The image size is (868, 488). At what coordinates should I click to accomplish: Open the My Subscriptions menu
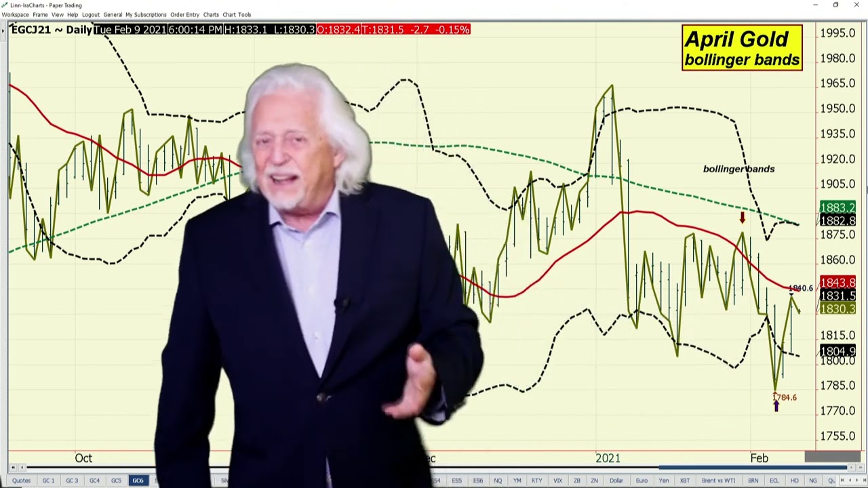146,14
